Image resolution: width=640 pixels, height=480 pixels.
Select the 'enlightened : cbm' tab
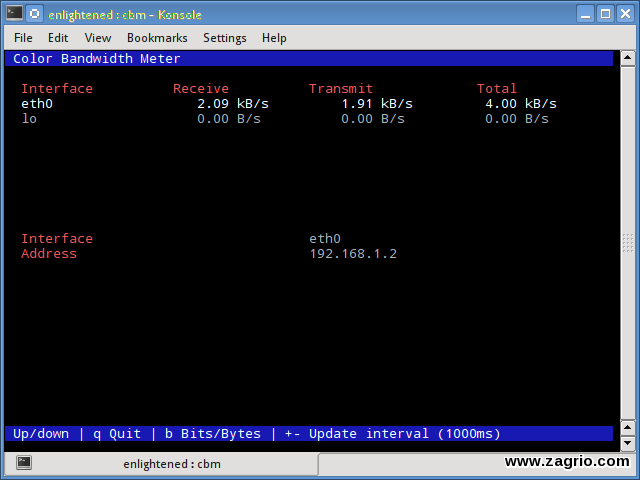pyautogui.click(x=161, y=464)
